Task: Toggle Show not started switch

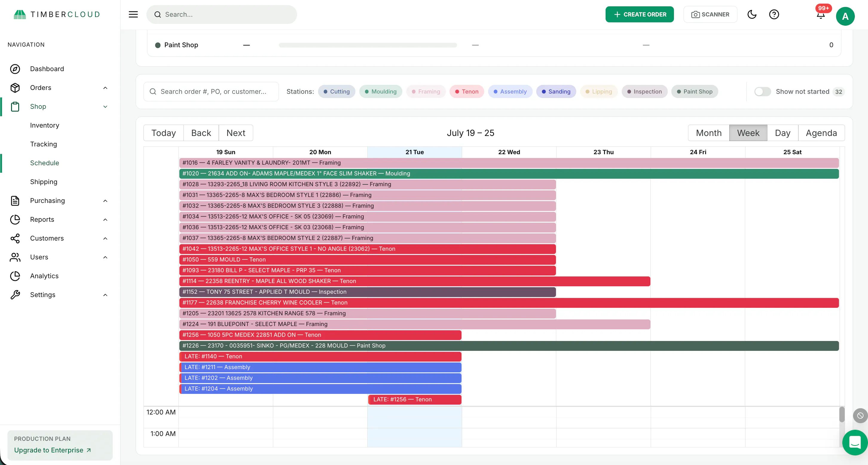Action: tap(762, 91)
